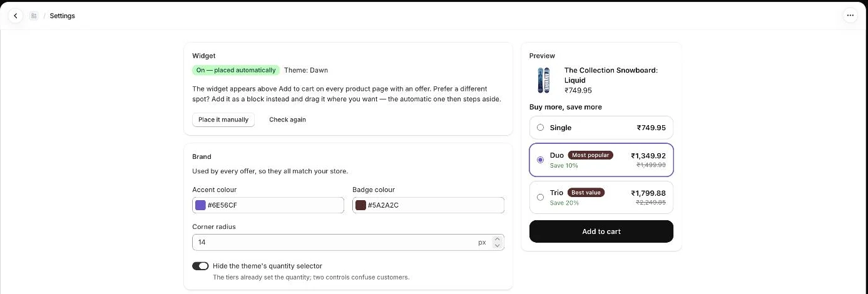Click the px unit in Corner radius field
The height and width of the screenshot is (294, 868).
point(482,242)
